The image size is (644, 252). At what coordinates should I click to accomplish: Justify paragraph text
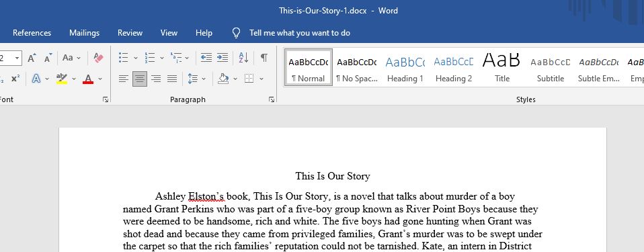click(172, 79)
